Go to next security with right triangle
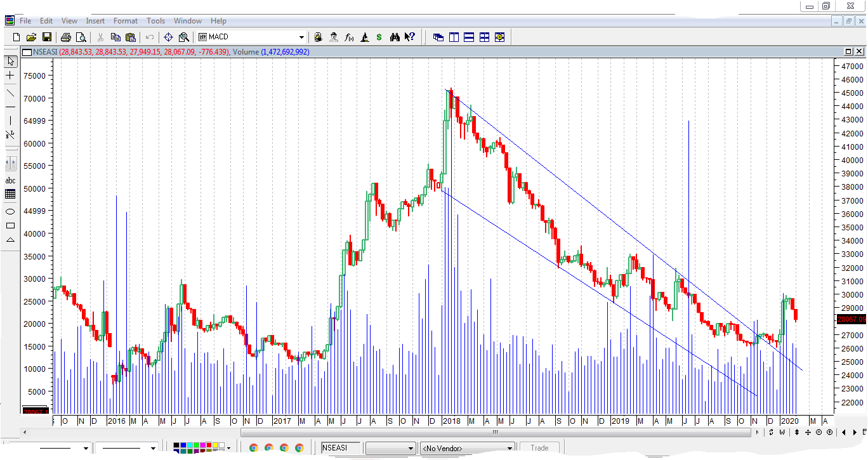The image size is (868, 460). pyautogui.click(x=855, y=432)
